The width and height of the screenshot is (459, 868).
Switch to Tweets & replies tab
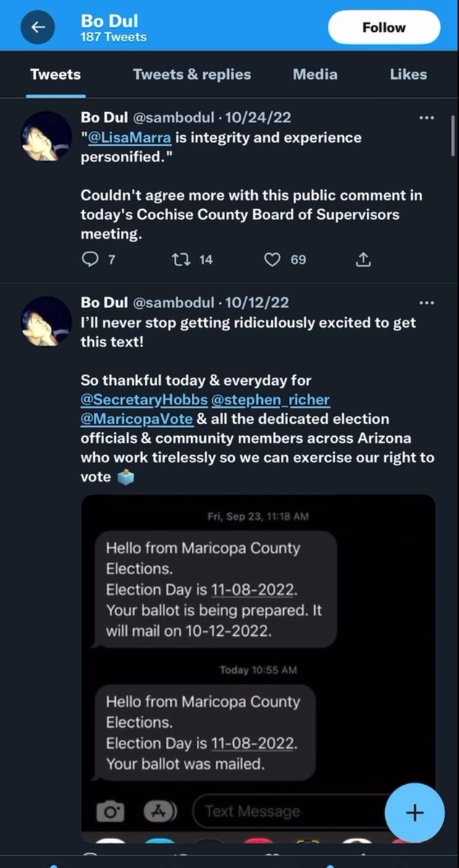(192, 75)
